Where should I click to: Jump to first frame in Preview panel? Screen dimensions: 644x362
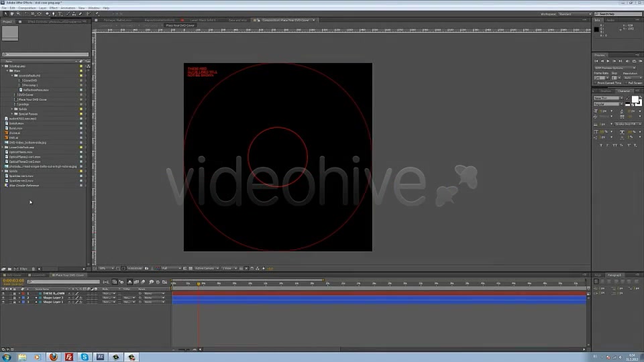coord(596,61)
